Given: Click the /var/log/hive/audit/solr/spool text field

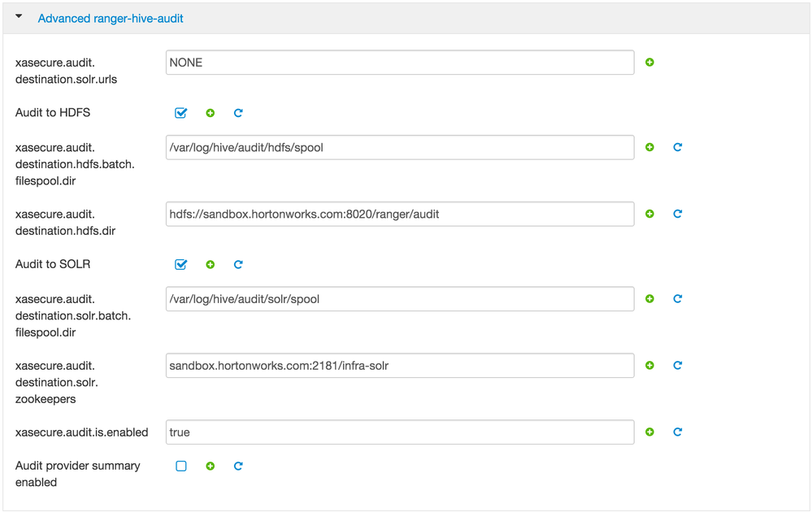Looking at the screenshot, I should 399,298.
